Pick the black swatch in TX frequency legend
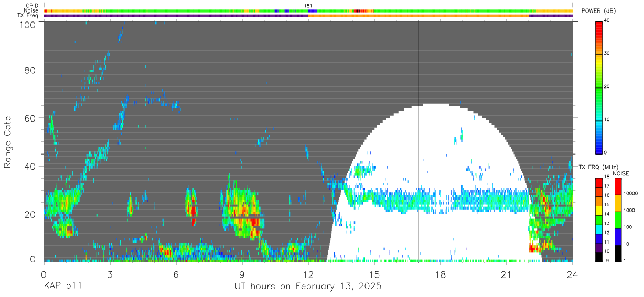Image resolution: width=644 pixels, height=297 pixels. point(599,258)
